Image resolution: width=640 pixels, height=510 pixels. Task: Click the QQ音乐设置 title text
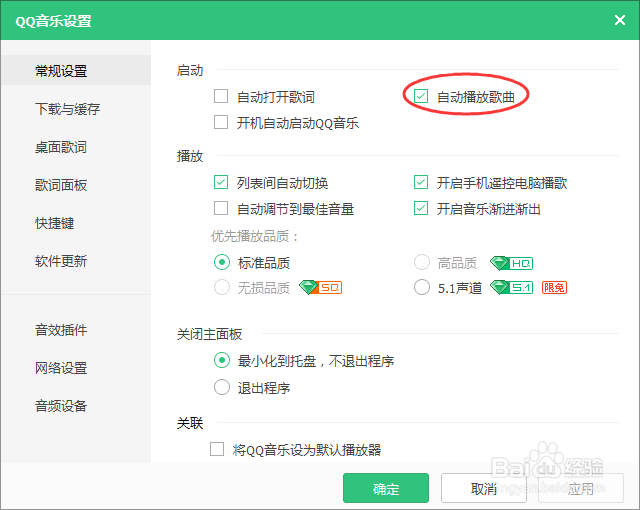[53, 20]
